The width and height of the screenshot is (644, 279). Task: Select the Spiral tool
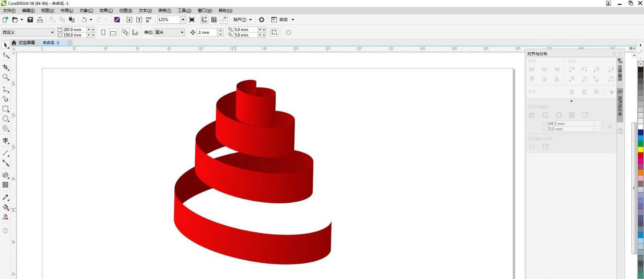[6, 128]
